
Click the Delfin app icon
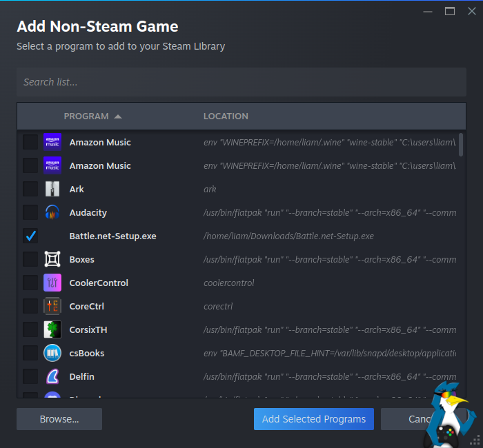click(x=52, y=376)
